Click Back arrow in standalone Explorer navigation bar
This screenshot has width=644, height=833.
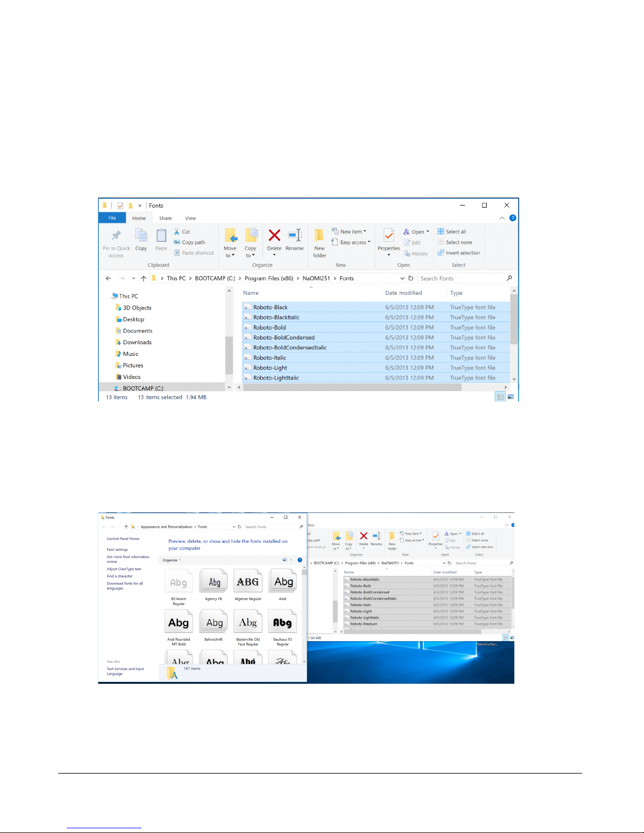click(x=108, y=279)
